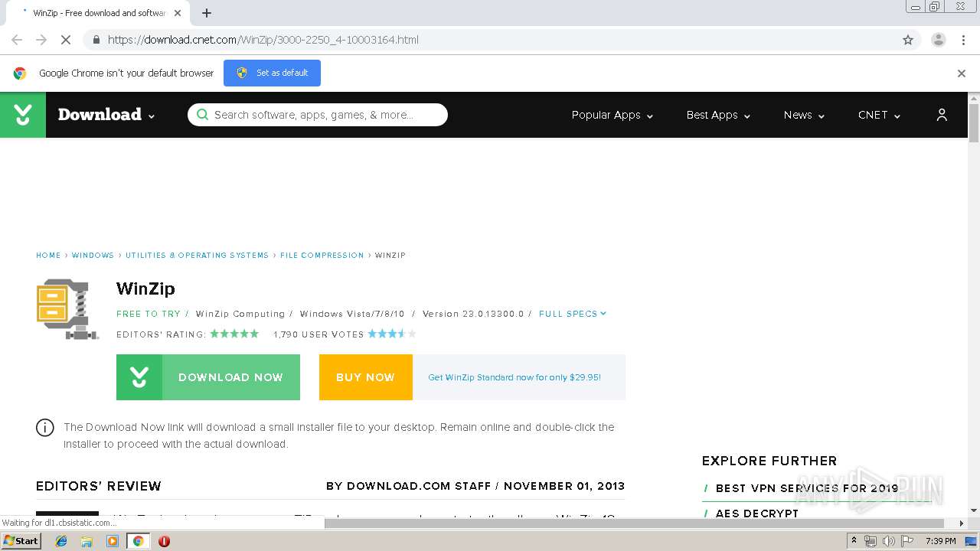
Task: Click the red stop-sign taskbar icon
Action: (164, 541)
